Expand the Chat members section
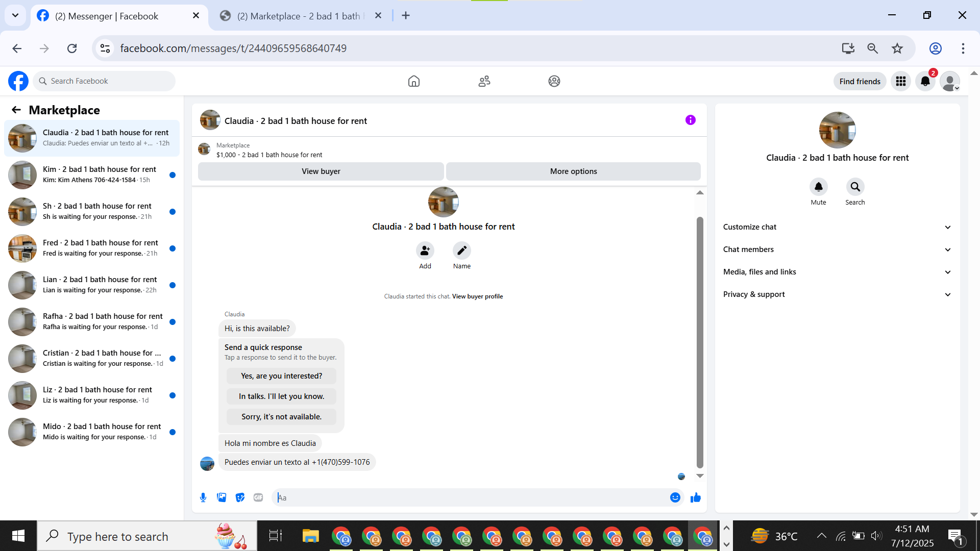 coord(837,249)
